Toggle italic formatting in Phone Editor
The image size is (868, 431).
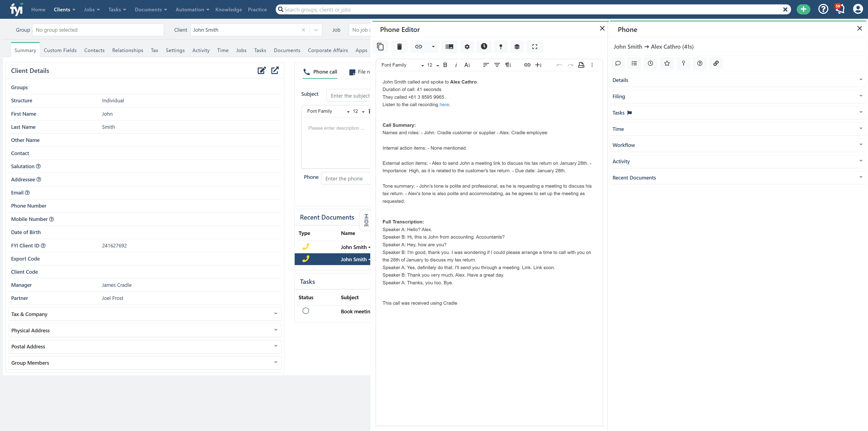(456, 65)
